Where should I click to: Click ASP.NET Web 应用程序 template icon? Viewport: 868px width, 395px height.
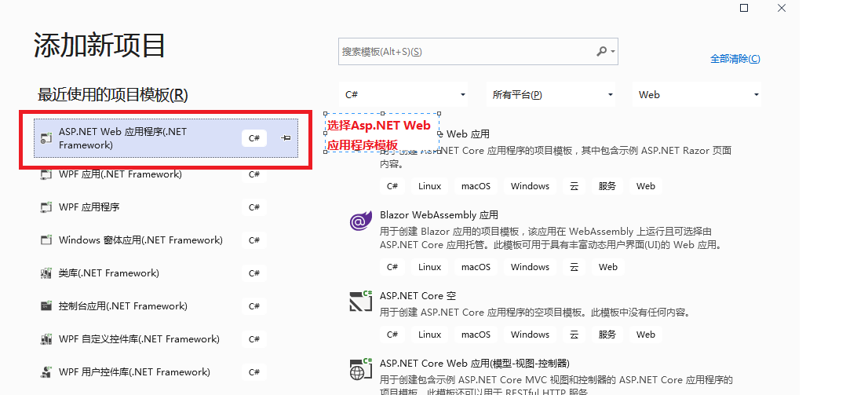[46, 138]
